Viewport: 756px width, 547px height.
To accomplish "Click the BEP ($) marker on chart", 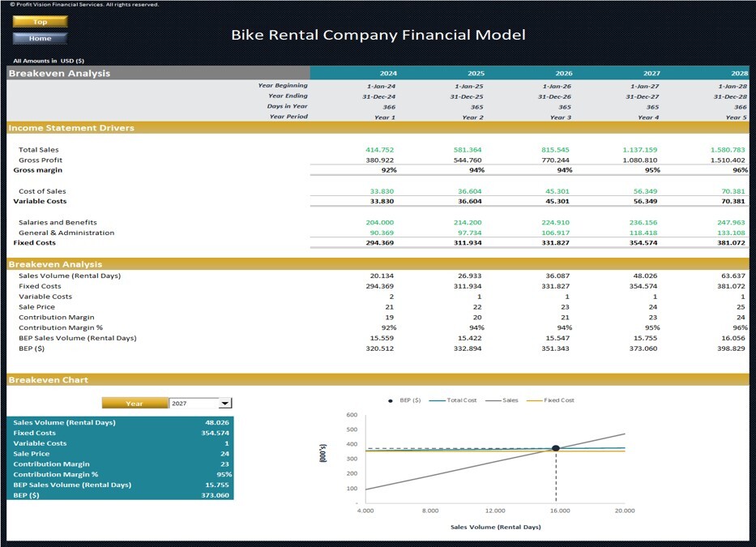I will pos(556,448).
